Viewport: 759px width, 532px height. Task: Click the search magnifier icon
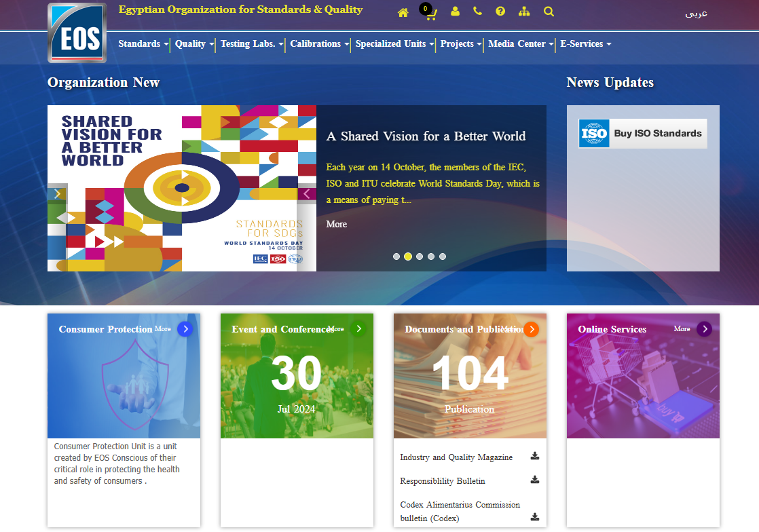[549, 12]
